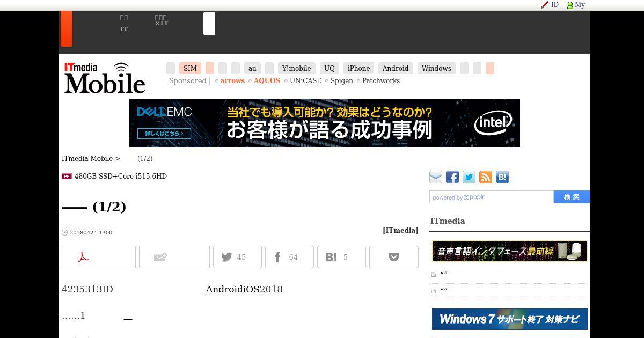Viewport: 644px width, 338px height.
Task: Select the SIM category tab
Action: (x=190, y=68)
